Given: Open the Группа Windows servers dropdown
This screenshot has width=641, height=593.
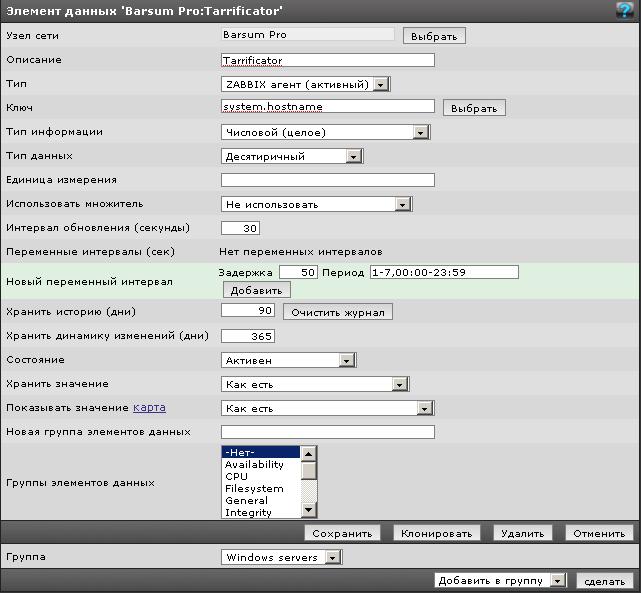Looking at the screenshot, I should (281, 558).
